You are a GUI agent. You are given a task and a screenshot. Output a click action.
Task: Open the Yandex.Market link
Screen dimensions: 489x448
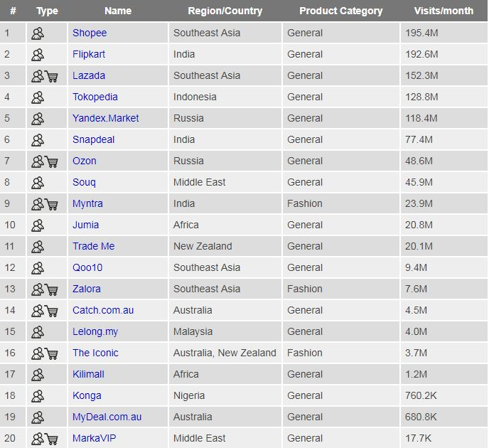(106, 118)
